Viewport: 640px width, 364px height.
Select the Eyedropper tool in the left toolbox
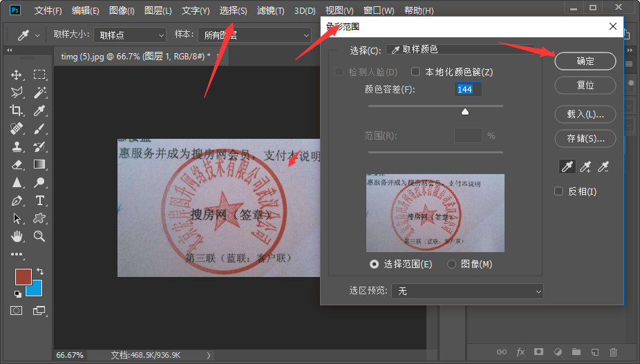pyautogui.click(x=39, y=111)
